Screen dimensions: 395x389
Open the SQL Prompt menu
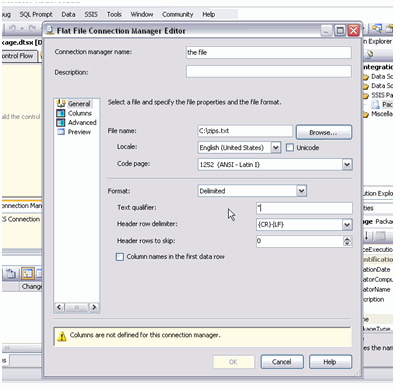click(x=36, y=14)
